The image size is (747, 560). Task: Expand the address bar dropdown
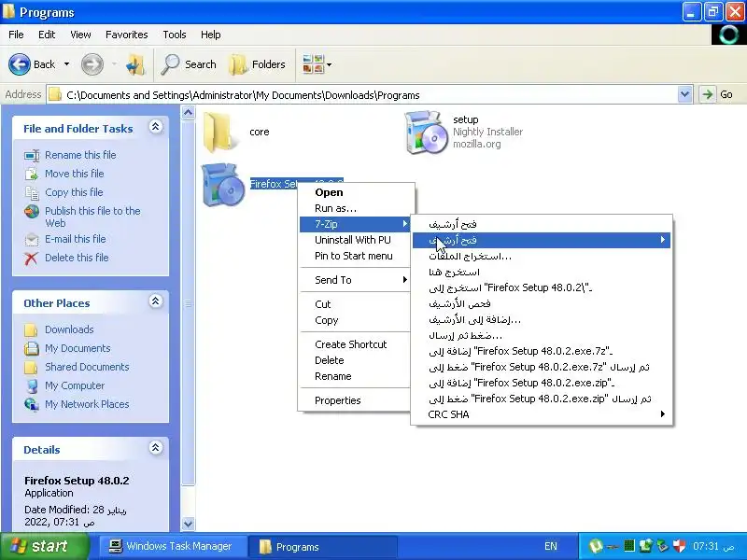684,95
